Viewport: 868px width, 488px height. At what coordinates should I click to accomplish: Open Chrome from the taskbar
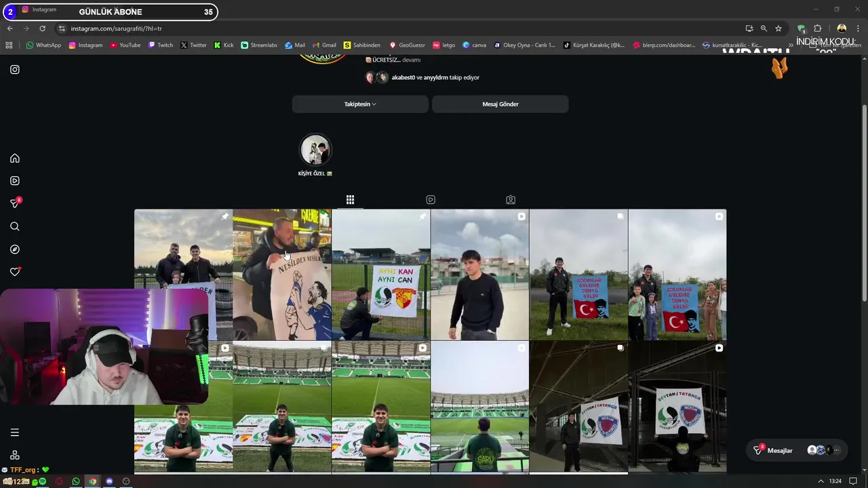click(93, 481)
